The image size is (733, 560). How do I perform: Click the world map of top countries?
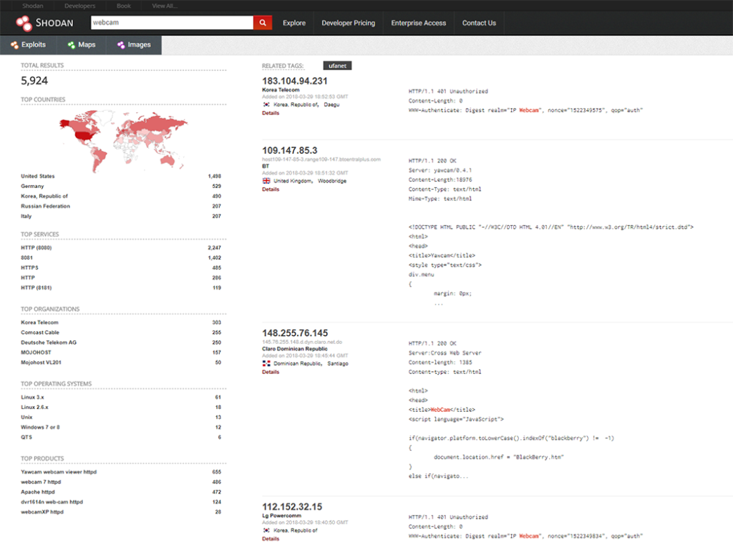click(x=123, y=140)
